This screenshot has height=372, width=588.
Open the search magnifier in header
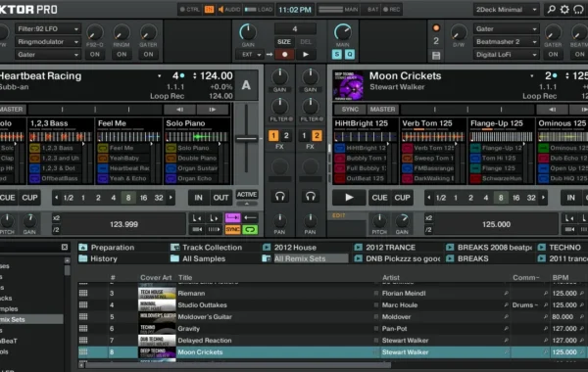coord(551,10)
